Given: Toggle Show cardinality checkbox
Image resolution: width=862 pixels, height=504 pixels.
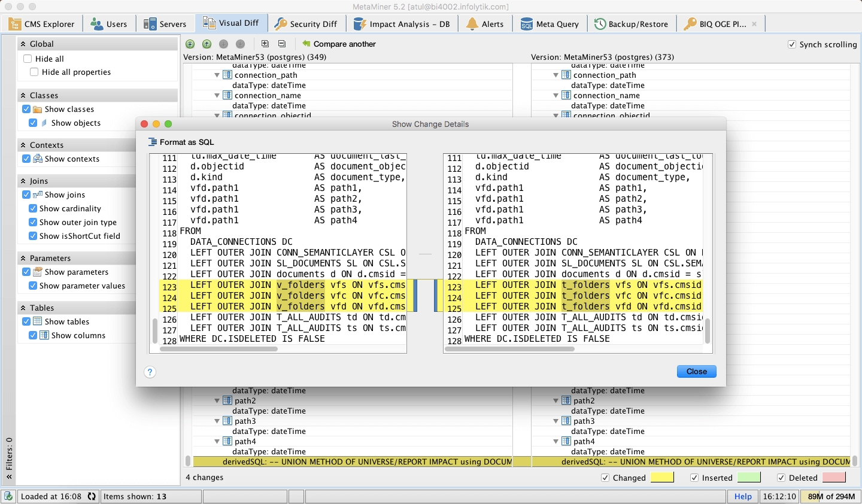Looking at the screenshot, I should pos(33,208).
